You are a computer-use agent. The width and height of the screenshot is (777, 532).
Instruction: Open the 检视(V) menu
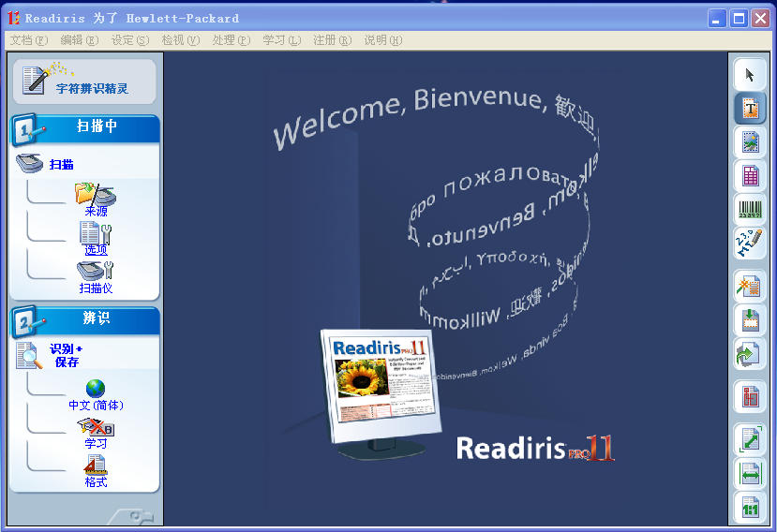[180, 40]
